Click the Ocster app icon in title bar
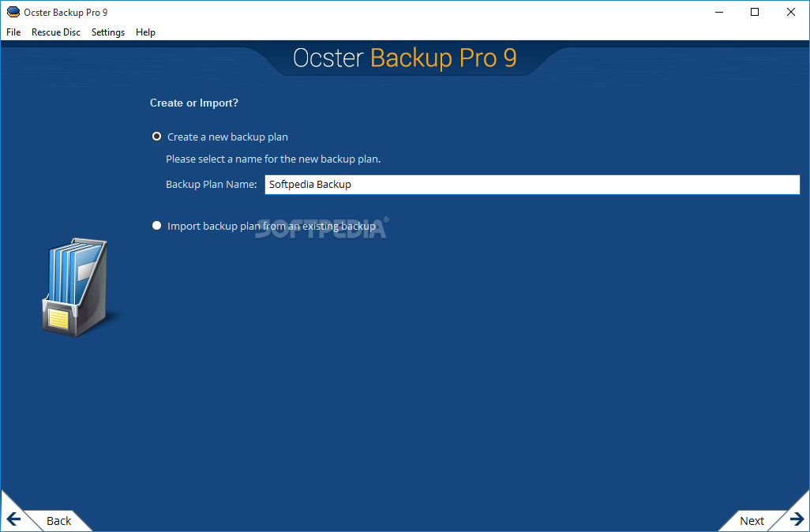 tap(13, 12)
